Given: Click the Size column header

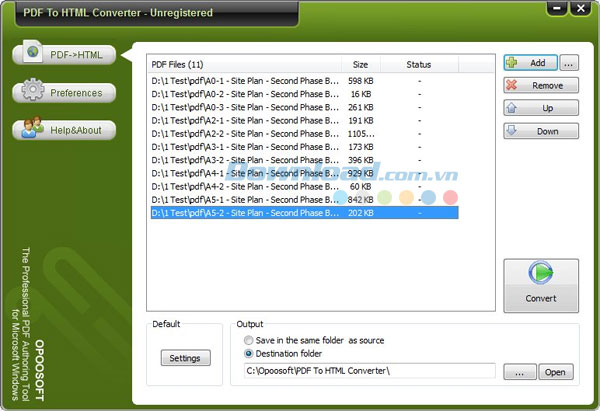Looking at the screenshot, I should pyautogui.click(x=360, y=64).
